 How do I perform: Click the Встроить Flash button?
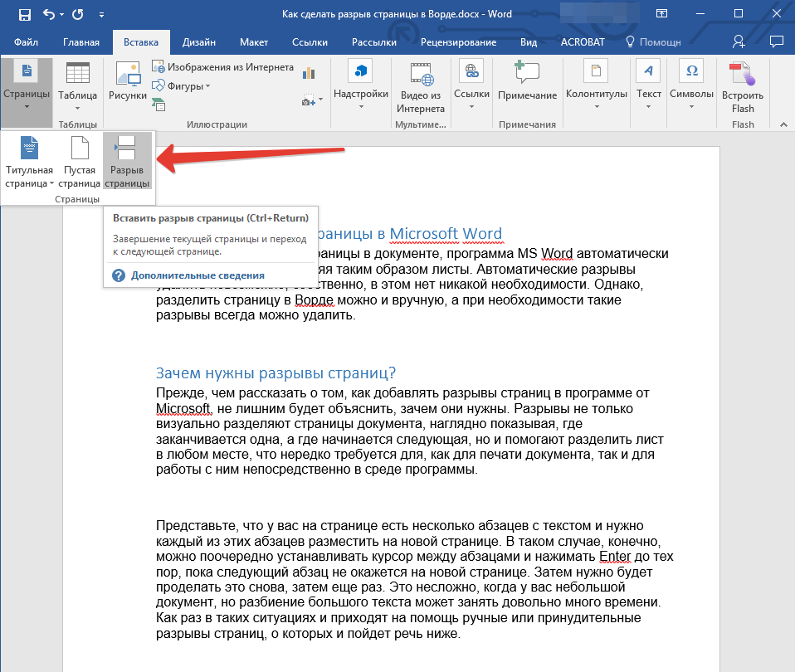743,87
